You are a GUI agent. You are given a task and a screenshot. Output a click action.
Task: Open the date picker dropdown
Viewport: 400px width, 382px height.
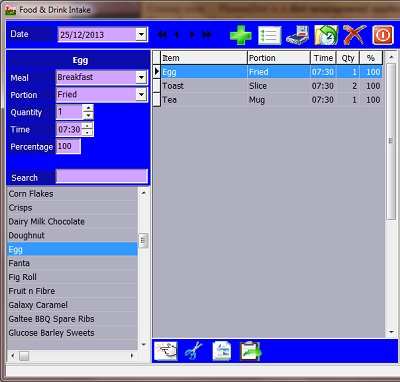coord(141,34)
